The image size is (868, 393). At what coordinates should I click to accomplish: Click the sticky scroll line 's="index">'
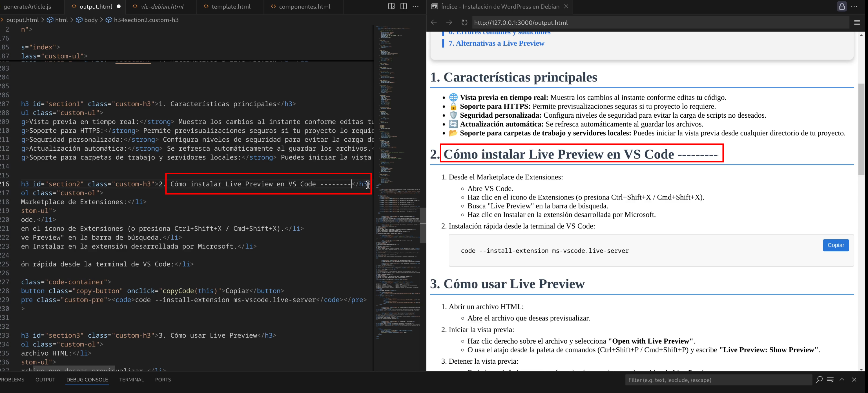tap(40, 47)
